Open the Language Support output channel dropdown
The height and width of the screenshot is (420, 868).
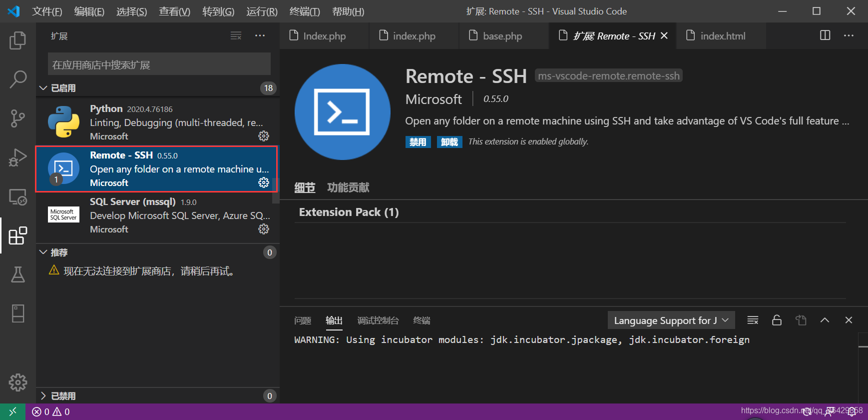point(671,320)
